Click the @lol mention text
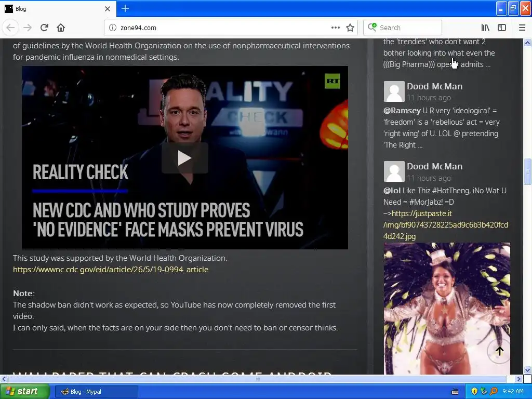This screenshot has width=532, height=399. click(x=392, y=191)
